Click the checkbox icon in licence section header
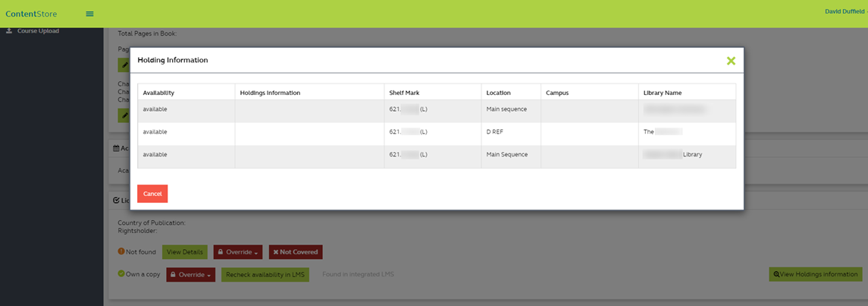 (x=115, y=200)
